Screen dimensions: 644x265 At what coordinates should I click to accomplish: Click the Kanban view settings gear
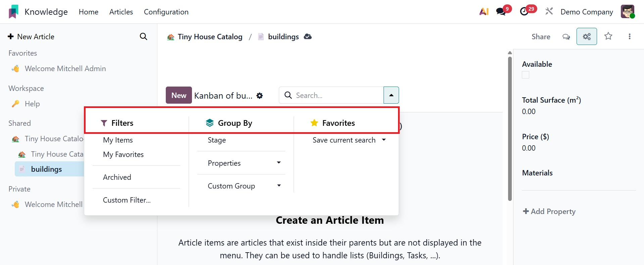click(x=259, y=96)
